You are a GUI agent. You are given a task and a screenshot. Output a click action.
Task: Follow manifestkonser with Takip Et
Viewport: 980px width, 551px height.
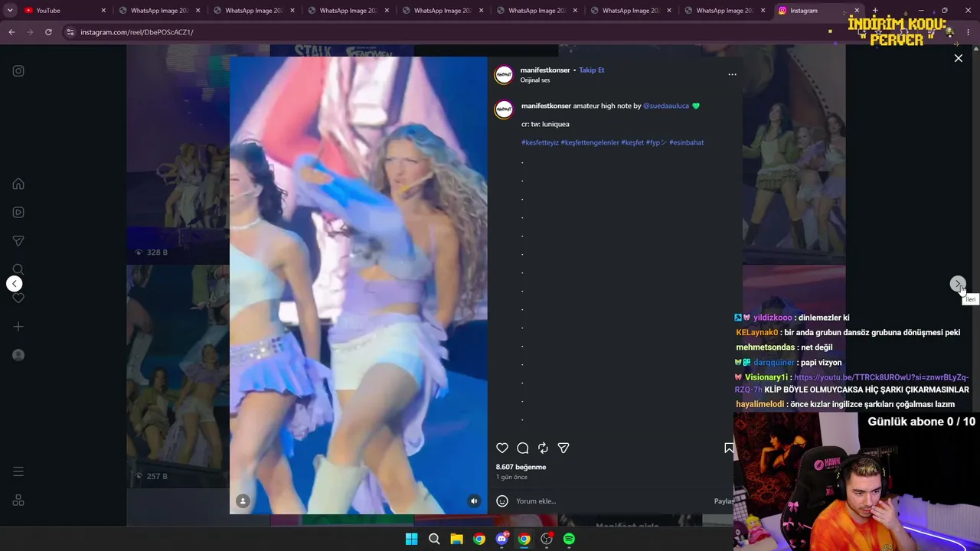coord(592,70)
